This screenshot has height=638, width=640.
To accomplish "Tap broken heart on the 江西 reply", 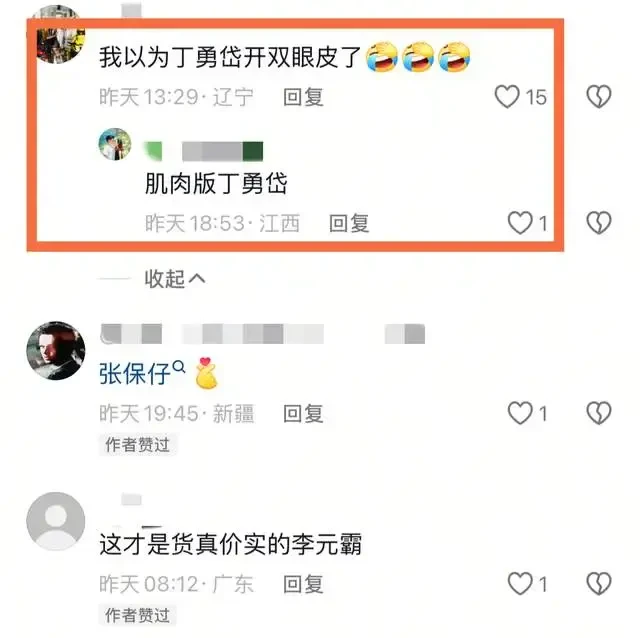I will click(599, 223).
